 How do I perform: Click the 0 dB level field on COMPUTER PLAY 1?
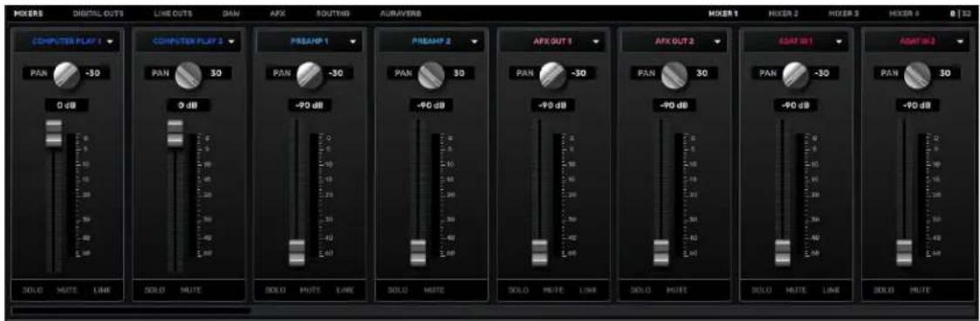click(x=66, y=105)
